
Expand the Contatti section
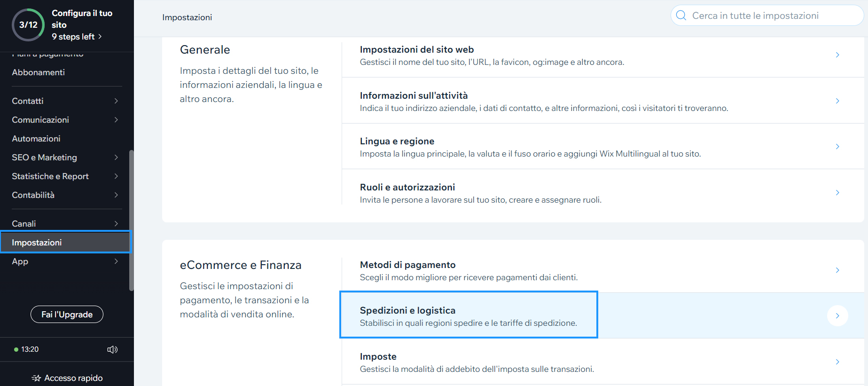(116, 101)
